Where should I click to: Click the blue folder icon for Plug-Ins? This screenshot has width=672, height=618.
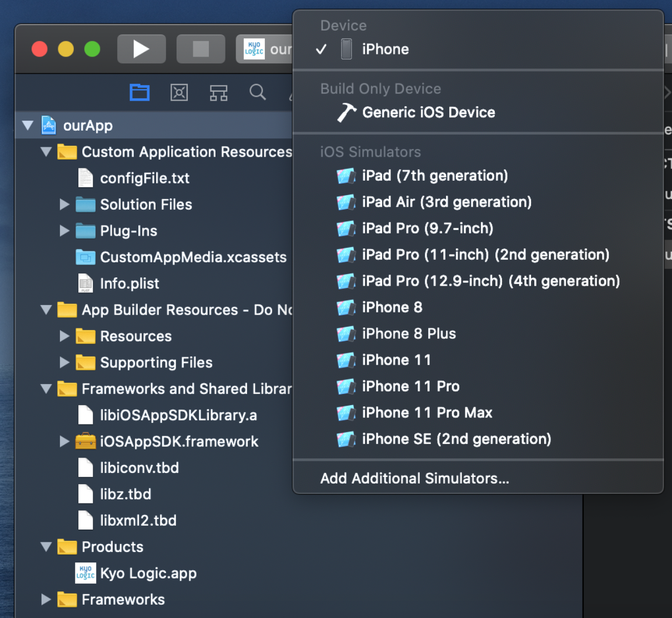click(86, 231)
